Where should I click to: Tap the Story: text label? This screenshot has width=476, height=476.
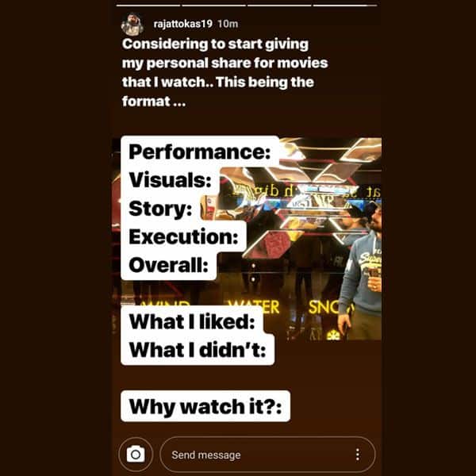[x=160, y=209]
